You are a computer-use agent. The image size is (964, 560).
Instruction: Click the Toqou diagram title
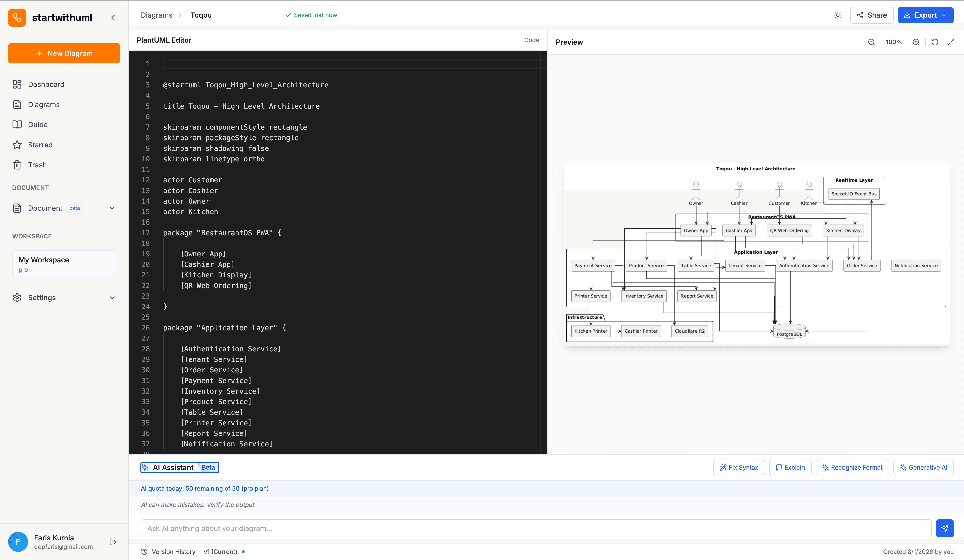coord(201,15)
